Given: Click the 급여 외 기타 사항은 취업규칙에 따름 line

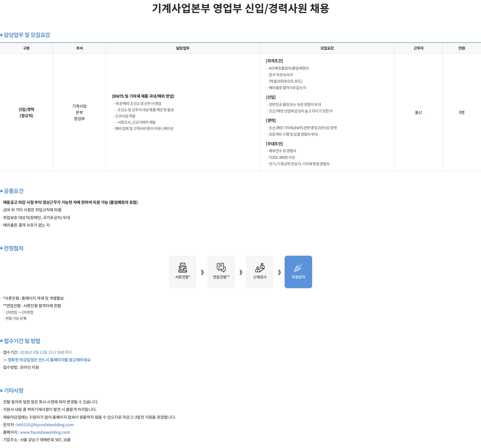Looking at the screenshot, I should click(32, 210).
